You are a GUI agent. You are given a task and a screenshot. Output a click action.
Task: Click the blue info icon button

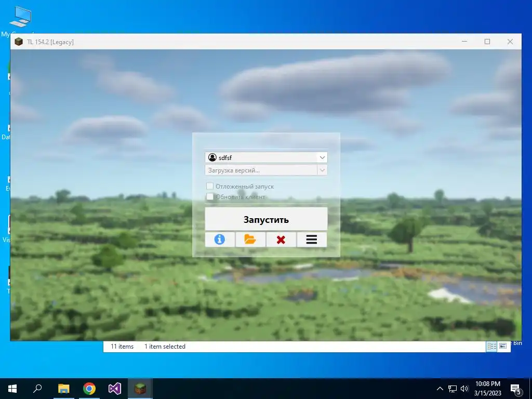[x=220, y=240]
